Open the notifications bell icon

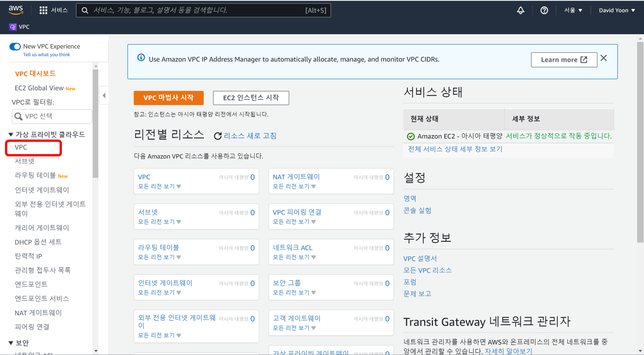[521, 10]
